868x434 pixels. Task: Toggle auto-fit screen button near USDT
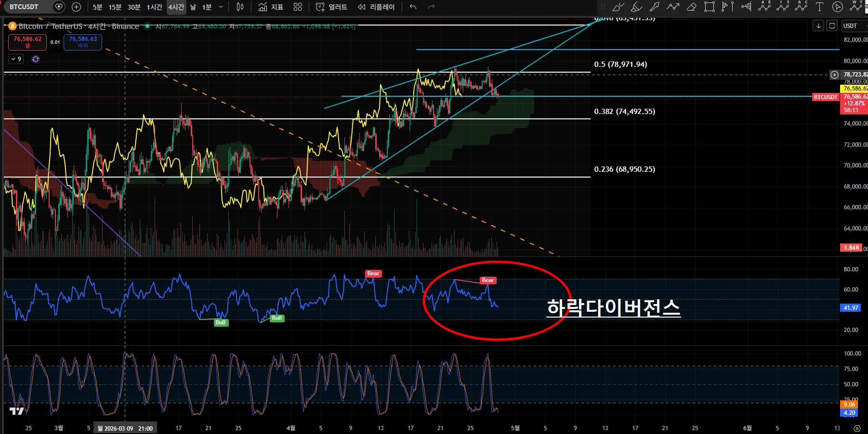tap(832, 26)
